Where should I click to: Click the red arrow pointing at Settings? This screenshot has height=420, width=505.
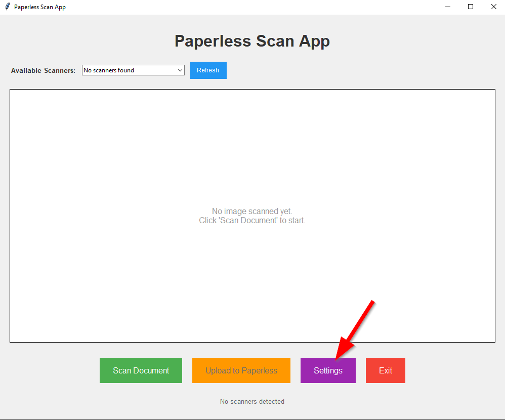click(357, 326)
